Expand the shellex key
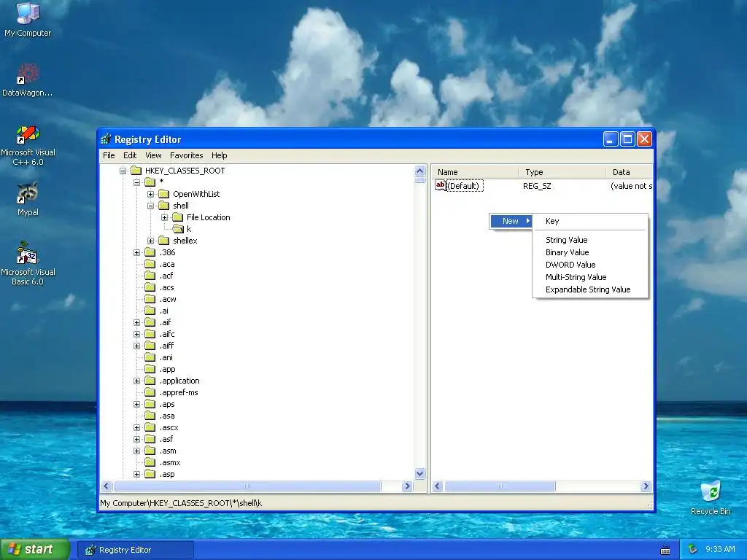 point(150,241)
